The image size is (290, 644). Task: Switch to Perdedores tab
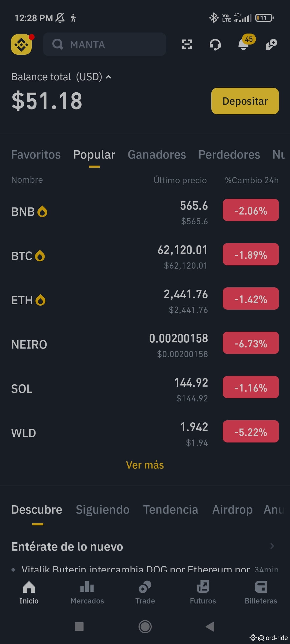pyautogui.click(x=229, y=155)
